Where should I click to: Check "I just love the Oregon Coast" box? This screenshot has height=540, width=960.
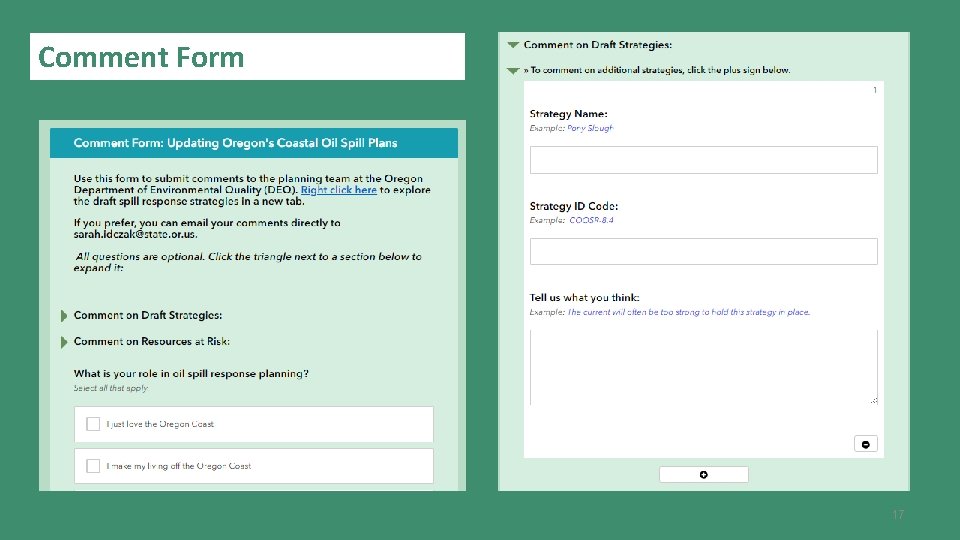93,424
